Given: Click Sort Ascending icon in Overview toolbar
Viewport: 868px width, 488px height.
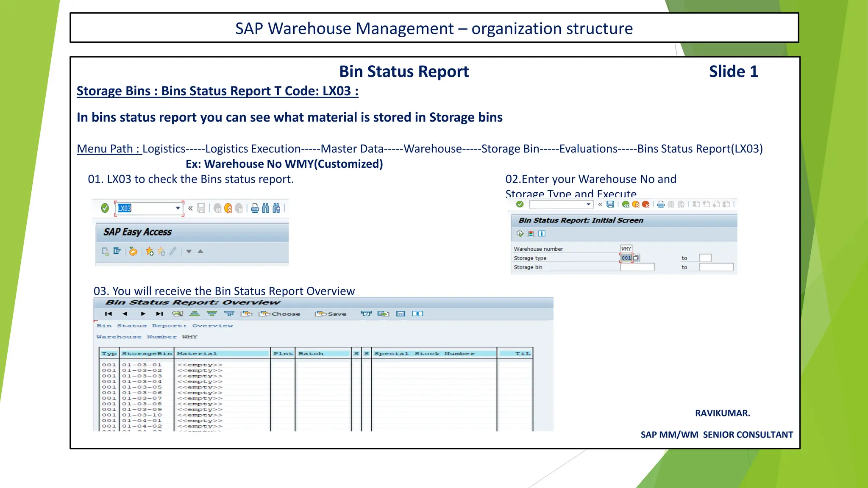Looking at the screenshot, I should (x=195, y=314).
